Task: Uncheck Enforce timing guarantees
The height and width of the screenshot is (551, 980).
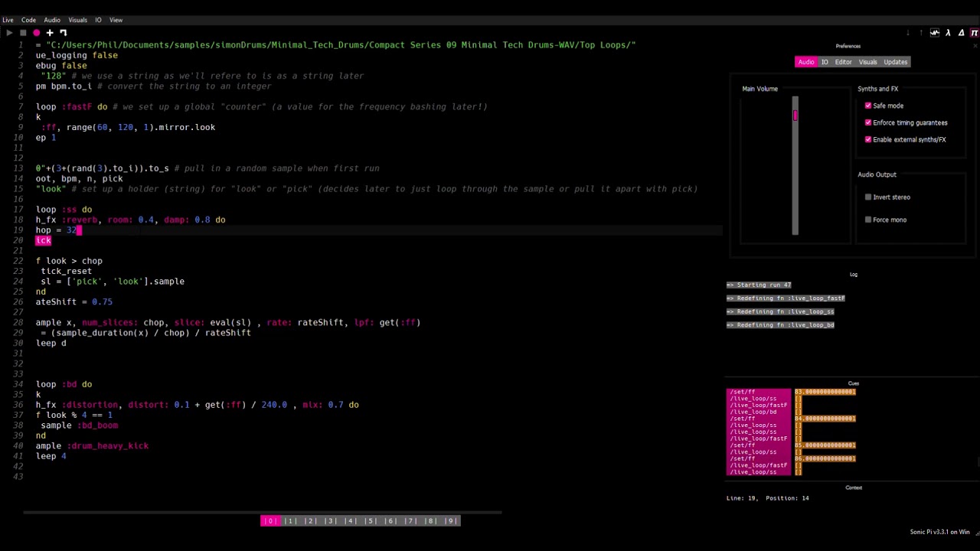Action: (868, 122)
